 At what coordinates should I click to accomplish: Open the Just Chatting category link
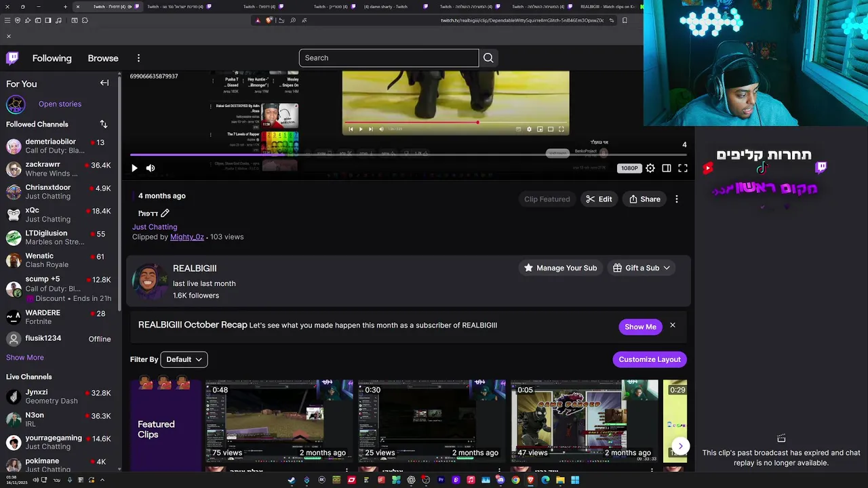tap(155, 227)
